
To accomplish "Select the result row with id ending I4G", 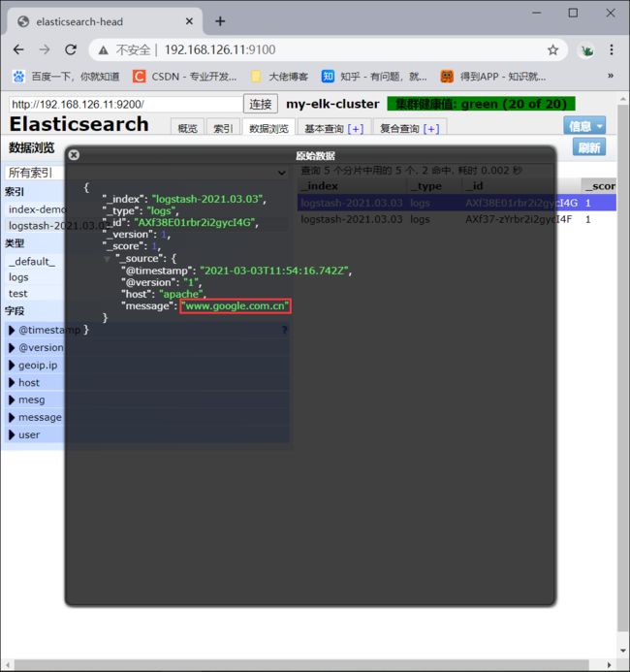I will pos(457,203).
